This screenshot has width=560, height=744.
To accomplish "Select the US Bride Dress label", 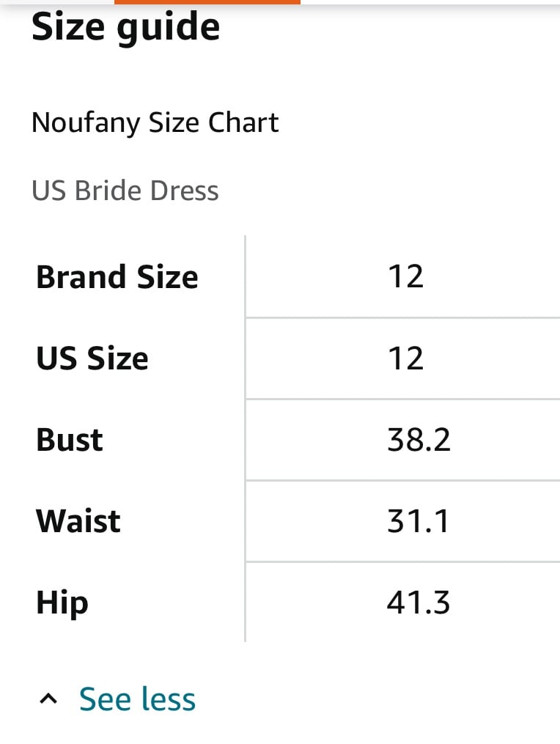I will coord(125,191).
